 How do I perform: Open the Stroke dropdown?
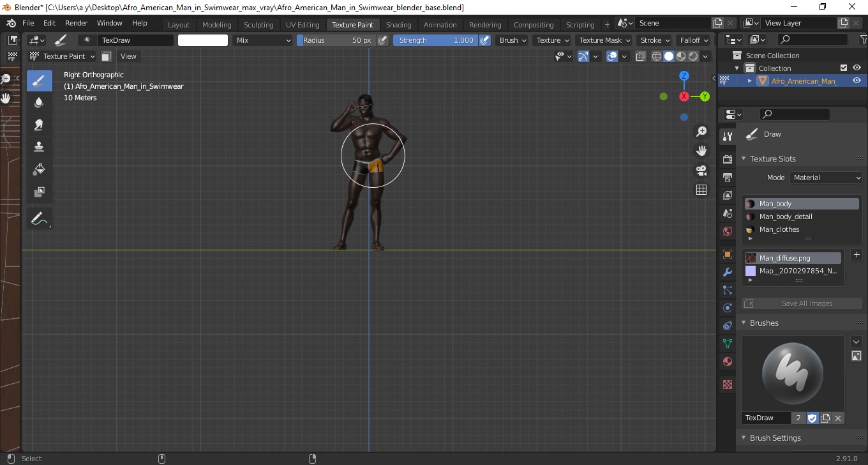pyautogui.click(x=655, y=40)
